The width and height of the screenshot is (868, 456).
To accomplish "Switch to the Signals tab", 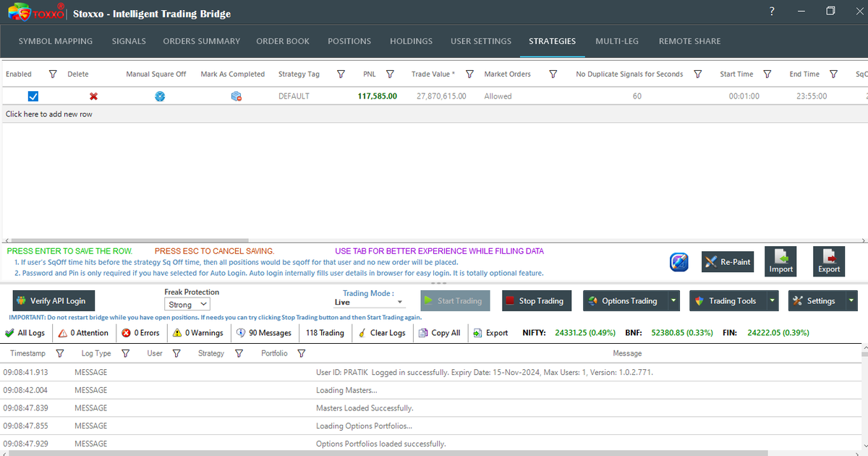I will click(129, 41).
